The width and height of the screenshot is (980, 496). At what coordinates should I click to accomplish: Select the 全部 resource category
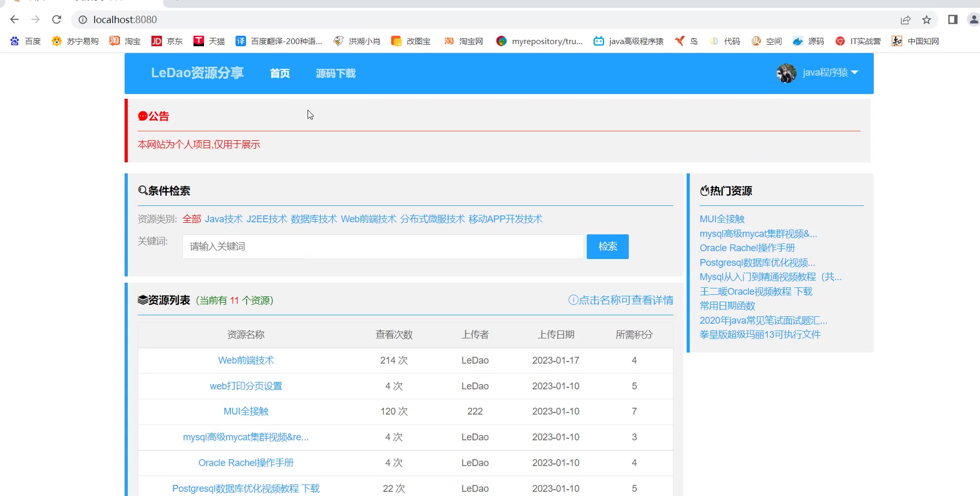[x=191, y=219]
